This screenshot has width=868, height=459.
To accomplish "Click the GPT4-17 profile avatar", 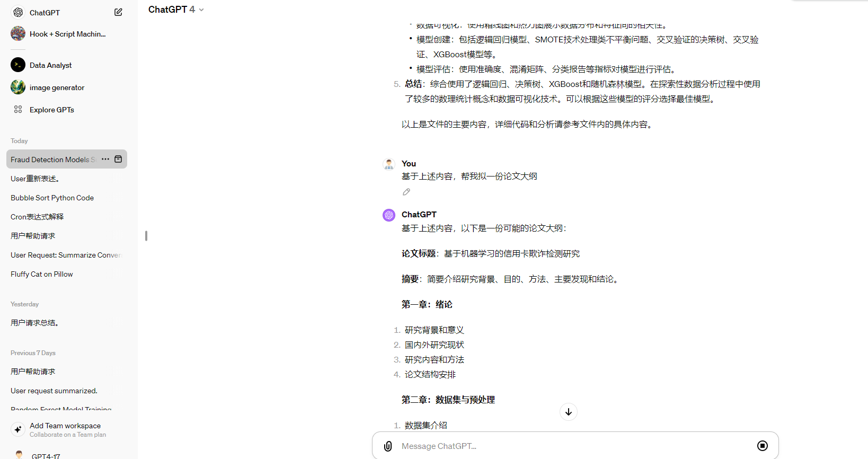I will (x=19, y=455).
